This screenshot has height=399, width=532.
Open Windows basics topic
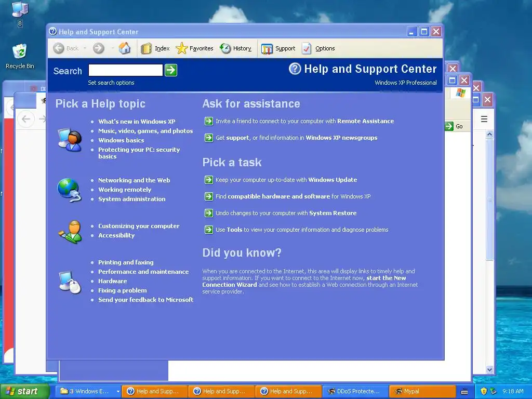pos(121,140)
